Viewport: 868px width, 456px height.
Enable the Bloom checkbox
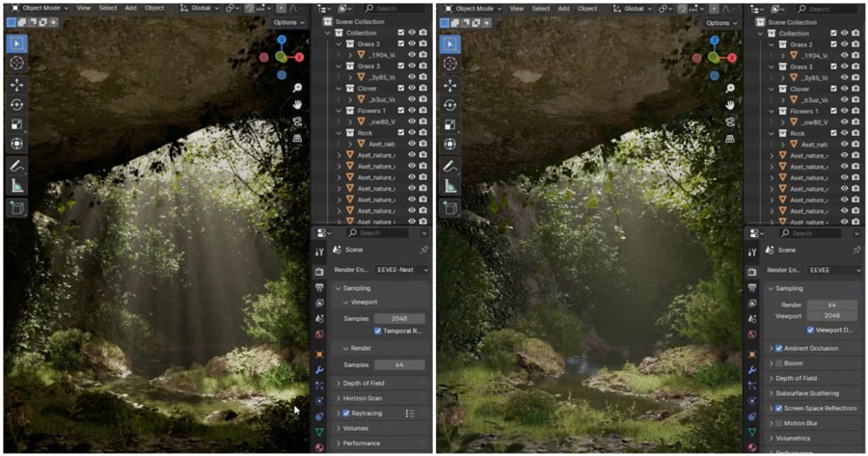tap(779, 363)
